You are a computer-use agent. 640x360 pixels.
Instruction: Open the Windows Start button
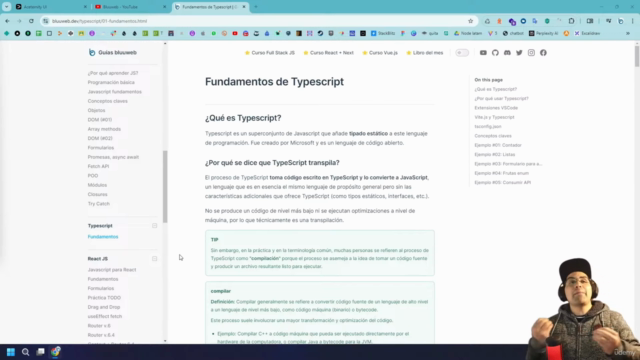[x=11, y=352]
